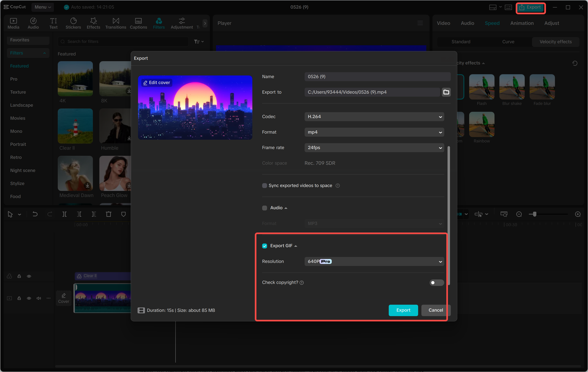Open the GIF Resolution 640P dropdown

tap(374, 261)
